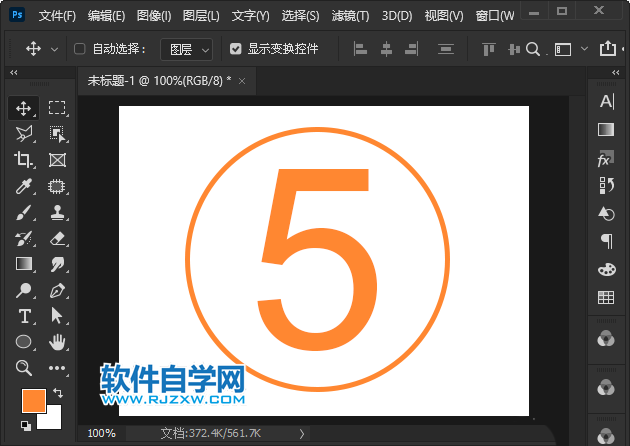The height and width of the screenshot is (446, 630).
Task: Uncheck the 显示变换控件 checkbox
Action: pos(235,49)
